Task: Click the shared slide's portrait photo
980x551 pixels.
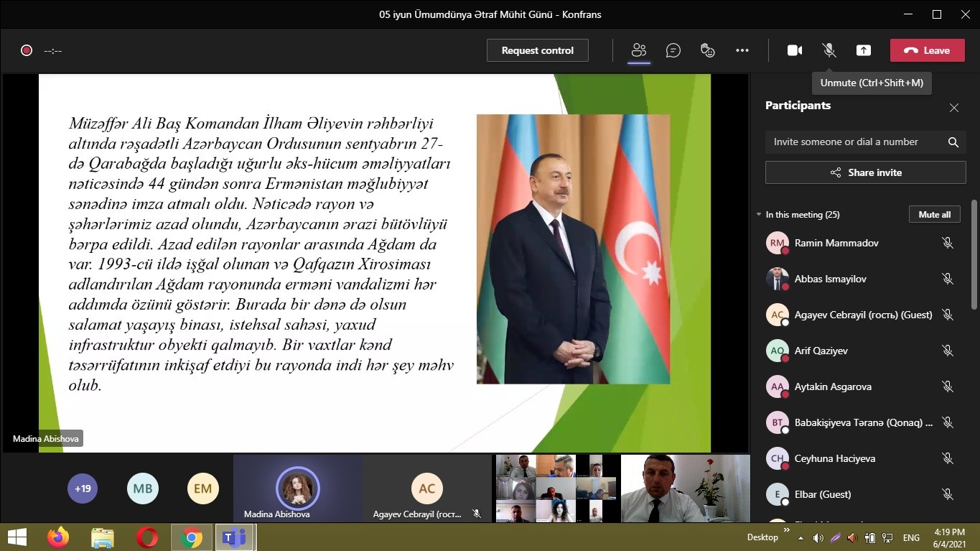Action: [573, 249]
